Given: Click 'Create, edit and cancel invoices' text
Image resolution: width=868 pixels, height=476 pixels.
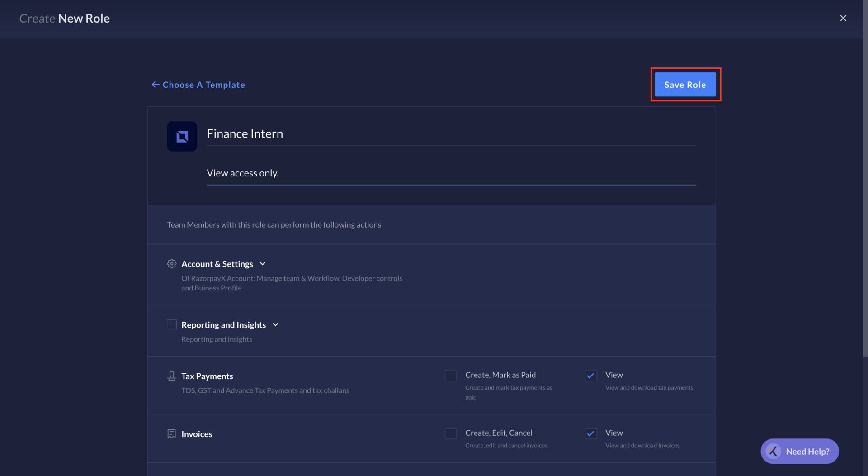Looking at the screenshot, I should pos(506,446).
